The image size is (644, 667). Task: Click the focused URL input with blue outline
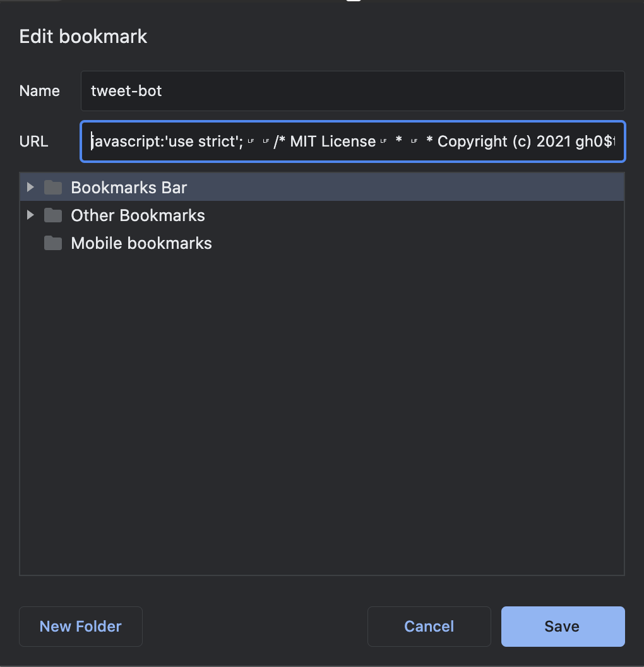pyautogui.click(x=353, y=141)
